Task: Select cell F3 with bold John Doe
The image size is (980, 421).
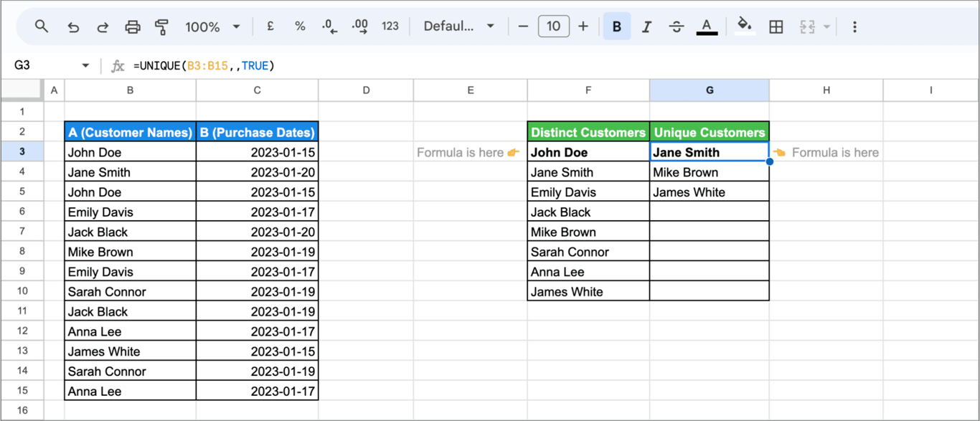Action: [588, 152]
